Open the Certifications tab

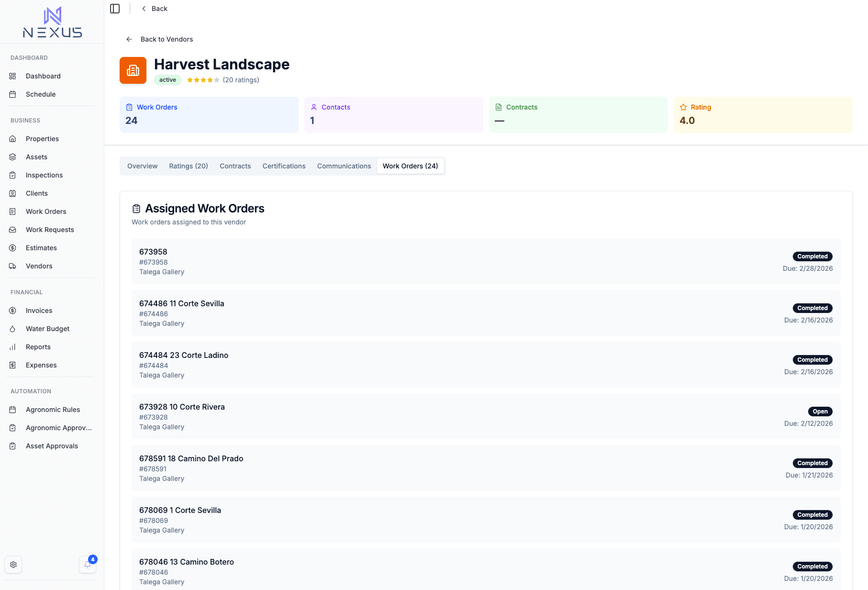click(x=284, y=166)
